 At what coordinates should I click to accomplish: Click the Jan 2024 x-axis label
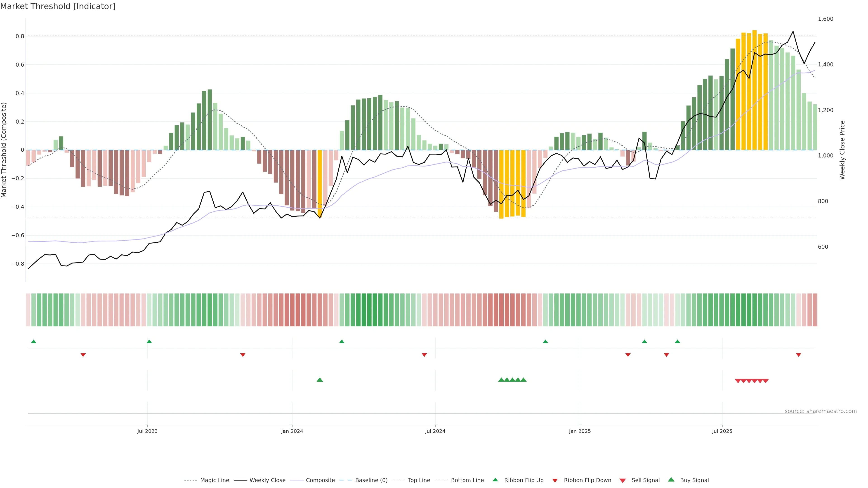292,431
